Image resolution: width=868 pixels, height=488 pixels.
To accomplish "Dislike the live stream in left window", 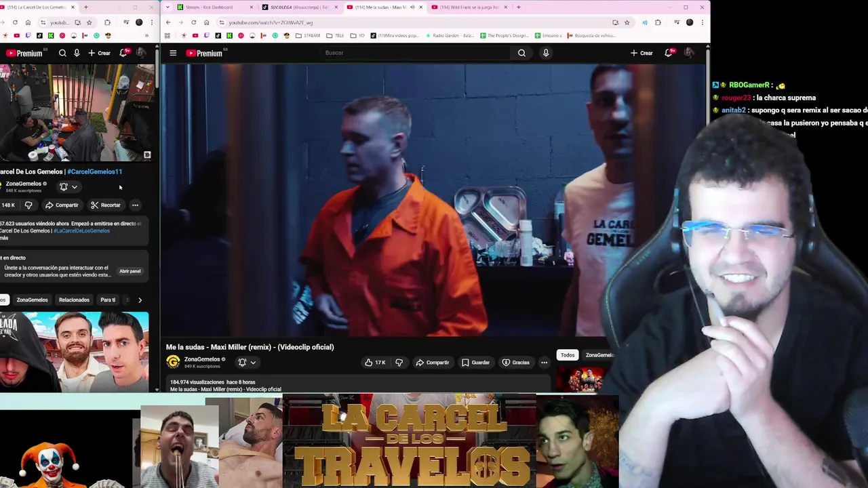I will 28,205.
